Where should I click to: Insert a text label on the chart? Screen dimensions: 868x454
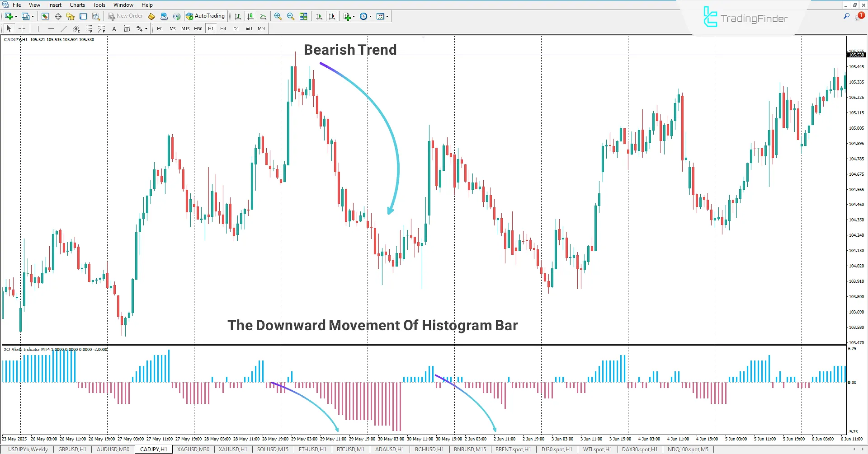[x=127, y=28]
